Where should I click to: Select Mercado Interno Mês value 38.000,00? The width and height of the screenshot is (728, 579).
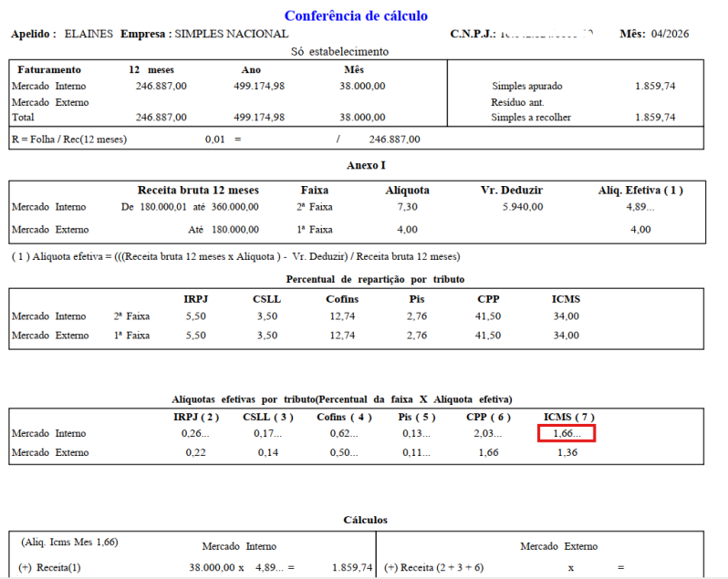[362, 86]
